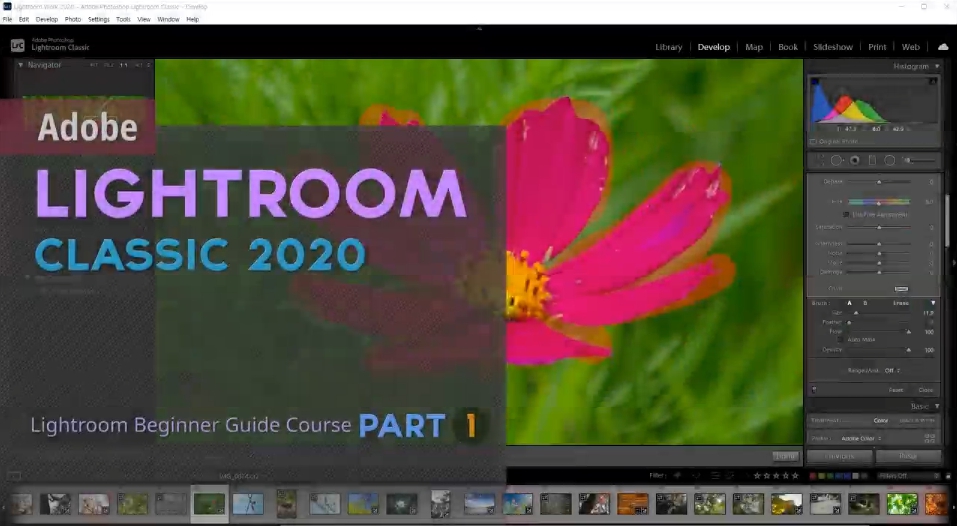
Task: Open the Develop menu in menu bar
Action: click(47, 20)
